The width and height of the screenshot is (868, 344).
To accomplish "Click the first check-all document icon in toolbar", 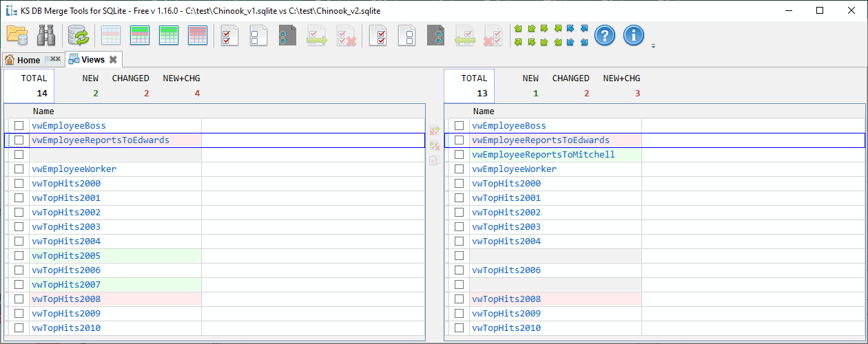I will tap(230, 35).
